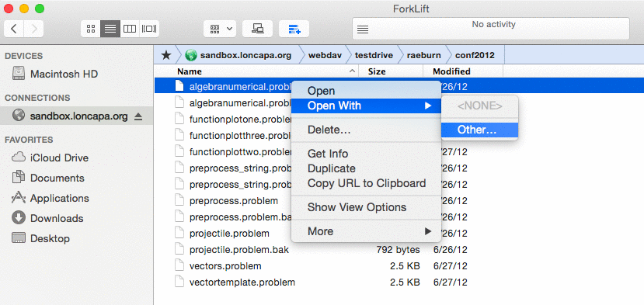Switch to cover flow view
Image resolution: width=644 pixels, height=305 pixels.
[x=149, y=29]
